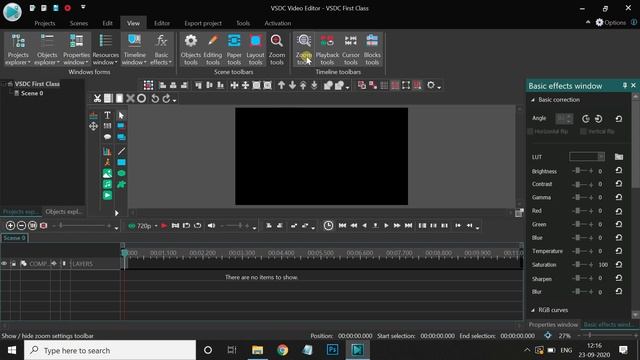Screen dimensions: 640x360
Task: Toggle scene Zoom tools toolbar
Action: 277,49
